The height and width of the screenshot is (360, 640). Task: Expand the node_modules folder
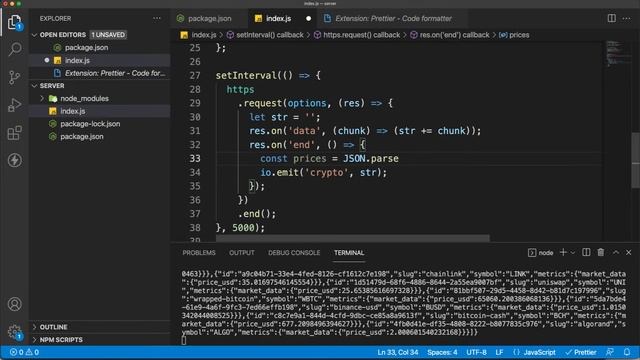point(84,98)
